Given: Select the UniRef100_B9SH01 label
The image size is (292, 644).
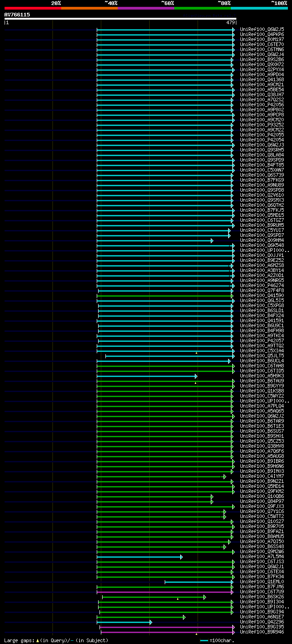Looking at the screenshot, I should (x=262, y=436).
